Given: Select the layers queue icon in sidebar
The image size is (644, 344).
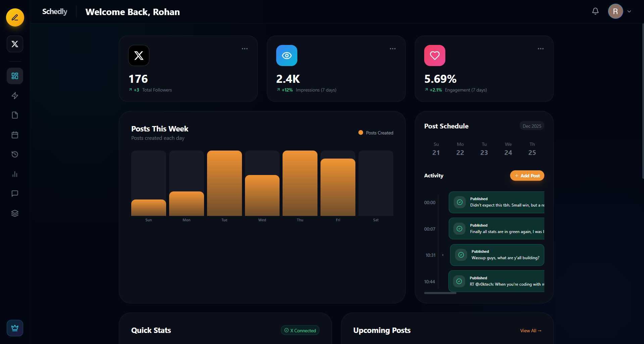Looking at the screenshot, I should [15, 213].
